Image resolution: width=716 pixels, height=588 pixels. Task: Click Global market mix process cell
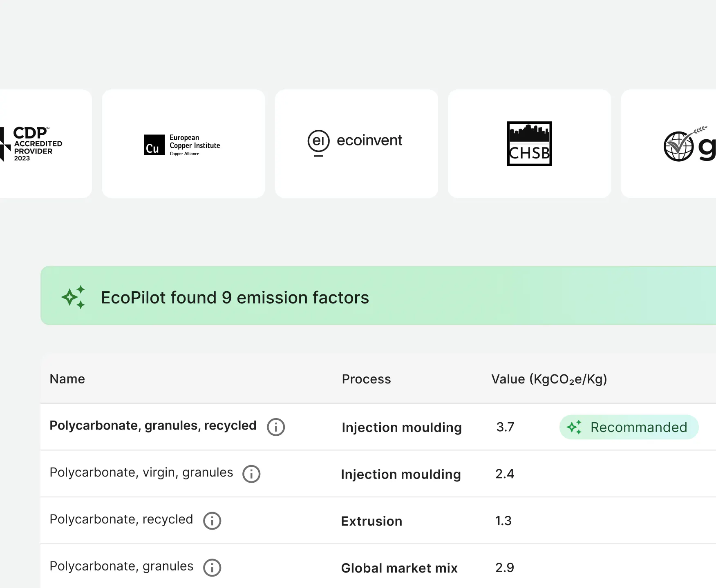(399, 568)
